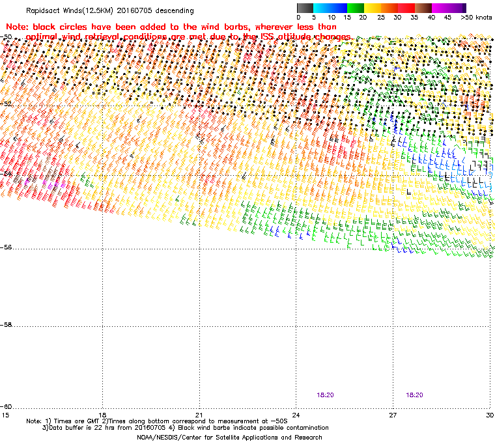Click the '0' value under the color bar
The height and width of the screenshot is (448, 495).
click(x=298, y=18)
